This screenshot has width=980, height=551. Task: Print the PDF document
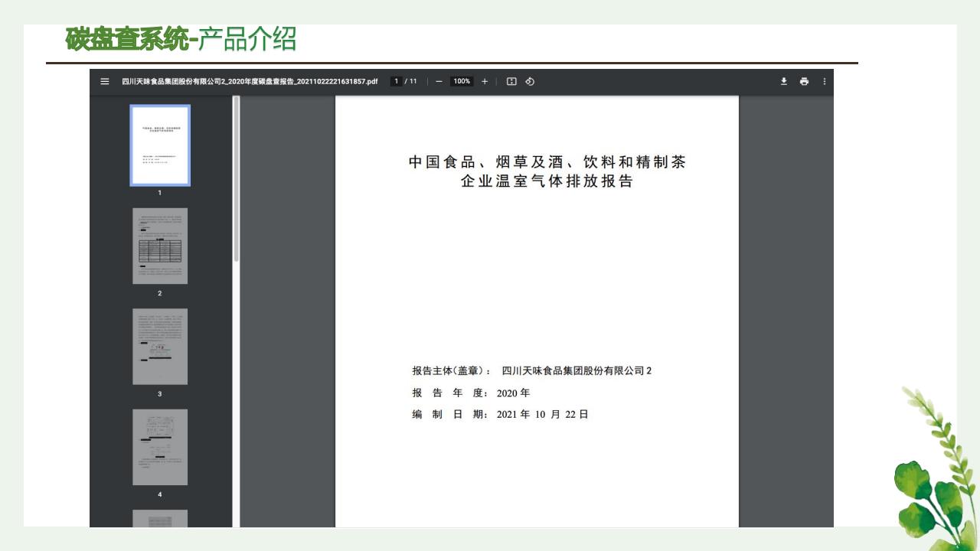[x=804, y=81]
